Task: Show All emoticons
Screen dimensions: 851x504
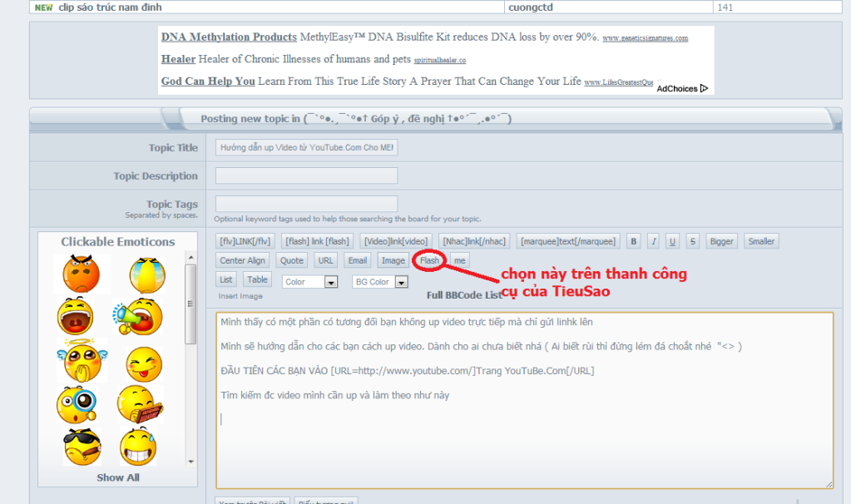Action: click(x=117, y=477)
